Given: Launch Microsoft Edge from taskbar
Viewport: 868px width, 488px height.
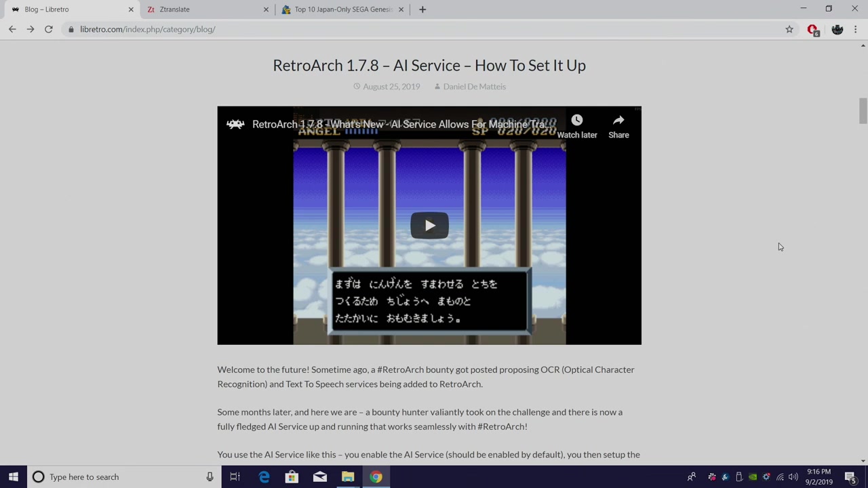Looking at the screenshot, I should (x=264, y=477).
